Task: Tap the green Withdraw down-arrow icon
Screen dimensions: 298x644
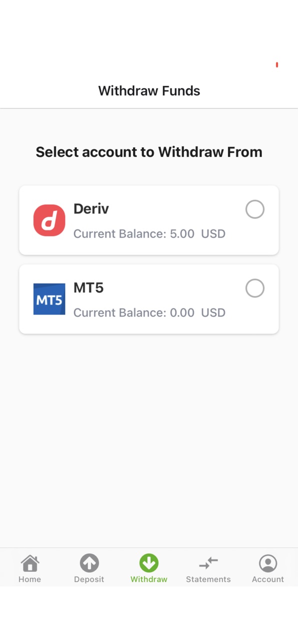Action: click(149, 563)
